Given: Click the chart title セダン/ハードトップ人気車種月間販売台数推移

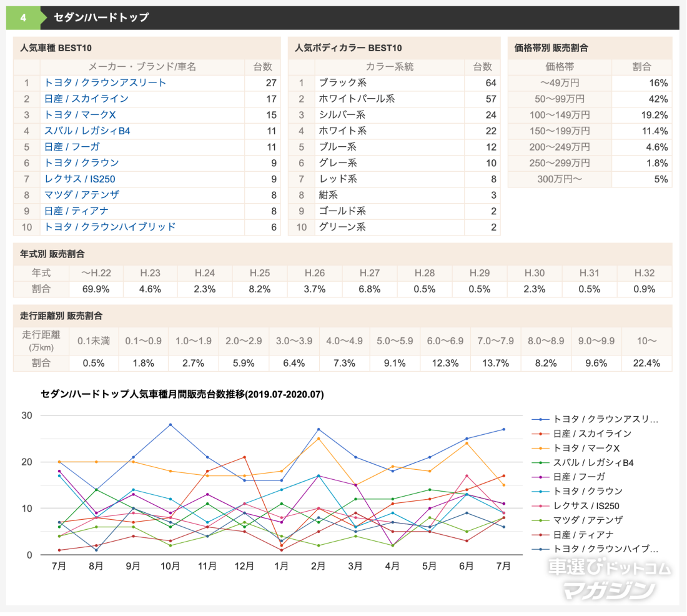Looking at the screenshot, I should (182, 394).
